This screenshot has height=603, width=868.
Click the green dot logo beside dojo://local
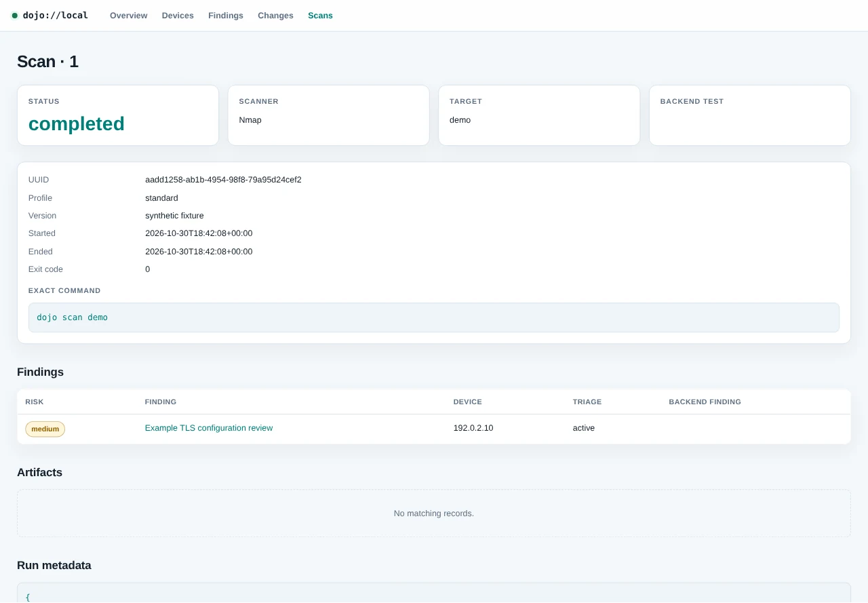(14, 16)
